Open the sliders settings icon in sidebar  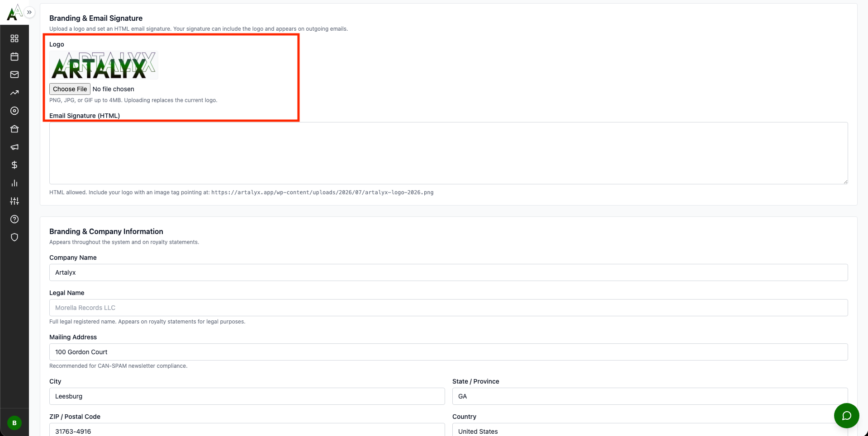[14, 201]
